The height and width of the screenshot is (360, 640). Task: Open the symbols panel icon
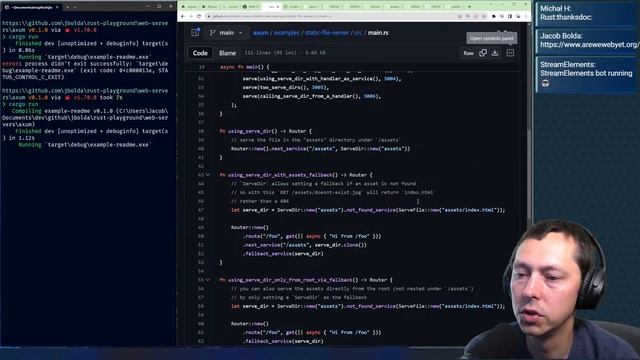[x=510, y=53]
